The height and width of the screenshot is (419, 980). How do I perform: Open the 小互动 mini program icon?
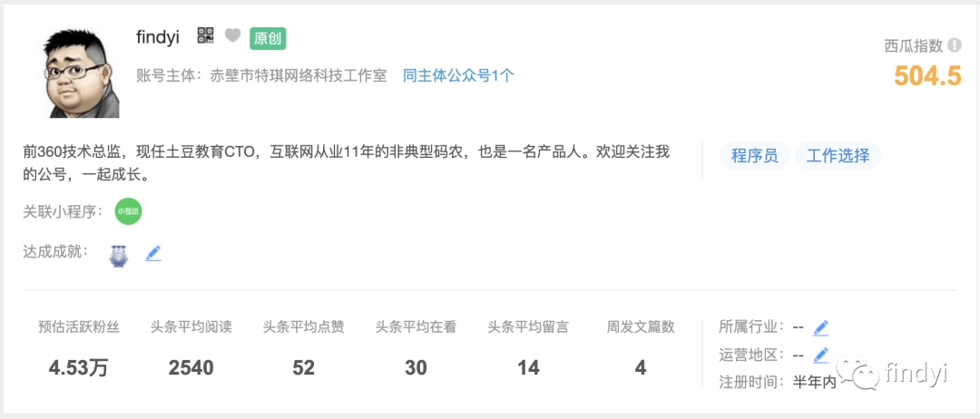(129, 211)
